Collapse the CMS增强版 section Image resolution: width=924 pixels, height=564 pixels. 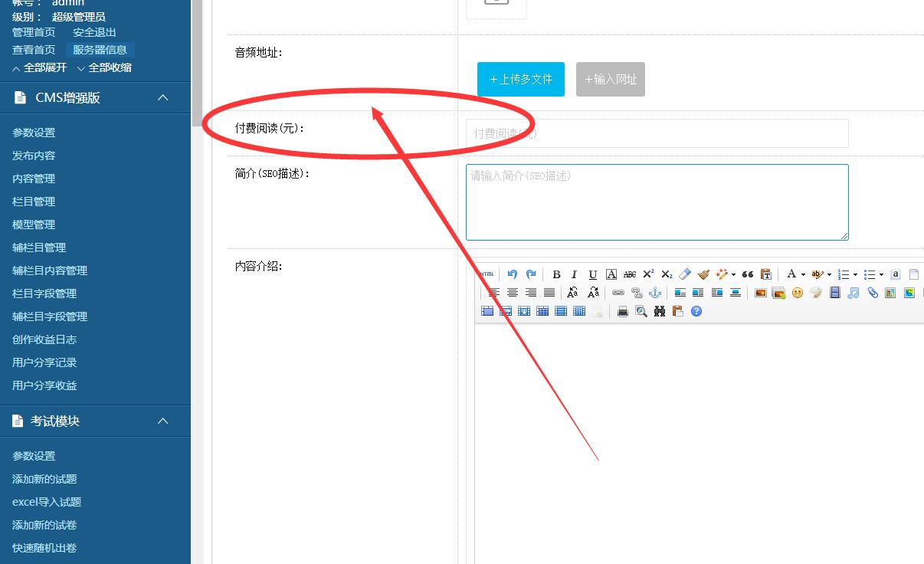click(x=162, y=97)
